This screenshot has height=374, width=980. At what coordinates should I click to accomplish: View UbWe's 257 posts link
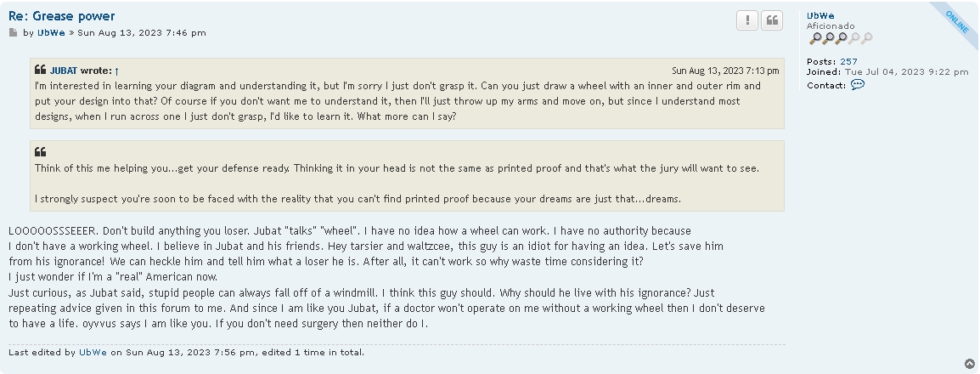848,61
